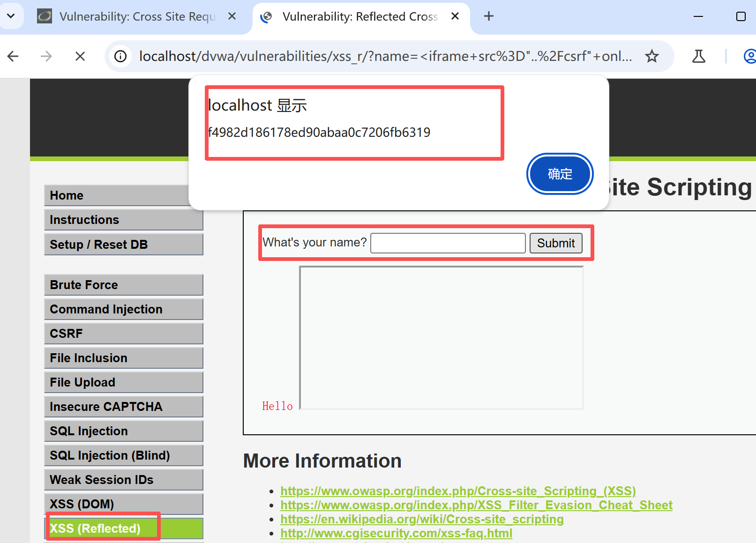756x543 pixels.
Task: Open the cgisecurity xss-faq link
Action: click(x=396, y=533)
